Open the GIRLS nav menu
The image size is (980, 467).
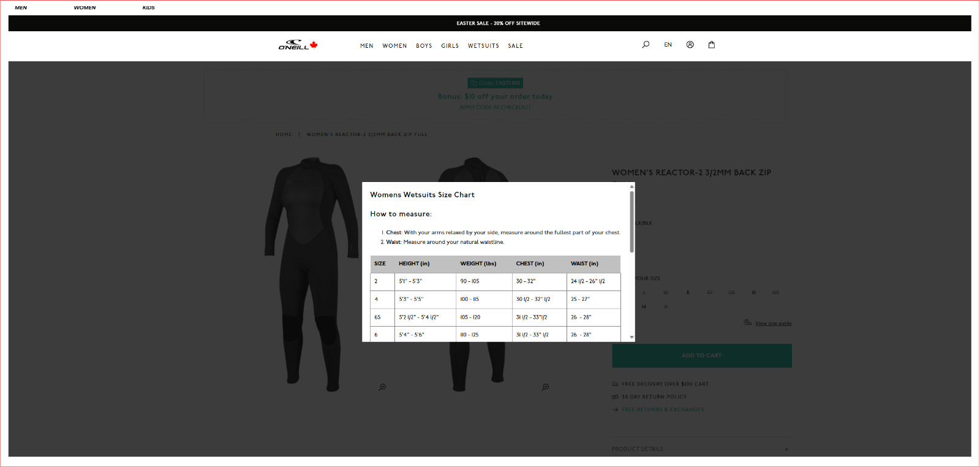pyautogui.click(x=450, y=46)
